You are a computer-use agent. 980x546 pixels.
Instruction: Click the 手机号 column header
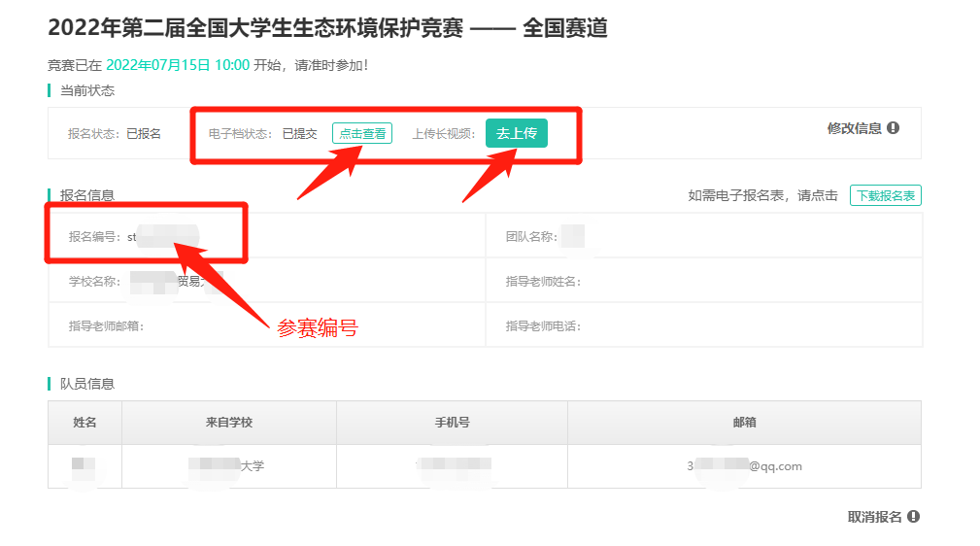pyautogui.click(x=452, y=423)
